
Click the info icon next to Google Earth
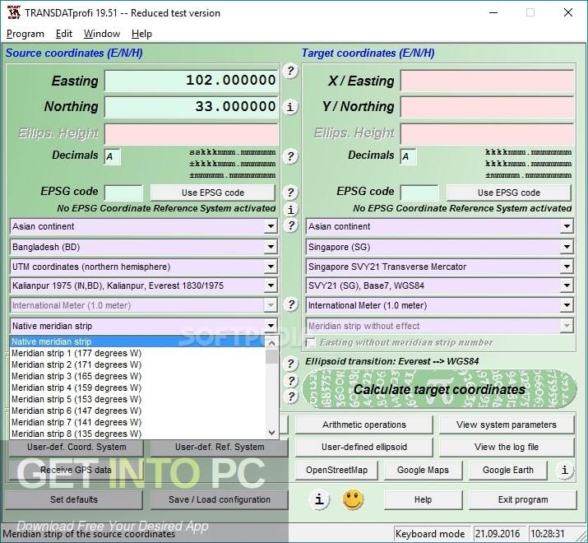coord(565,470)
